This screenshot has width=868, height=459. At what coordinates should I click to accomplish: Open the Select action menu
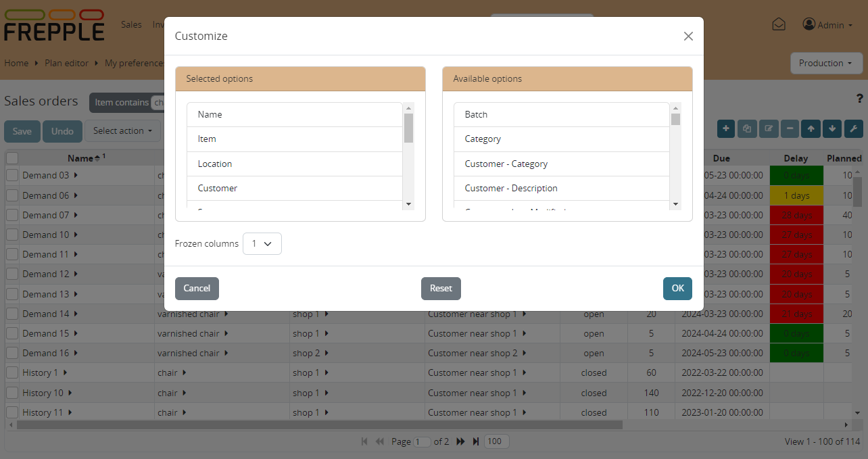122,130
